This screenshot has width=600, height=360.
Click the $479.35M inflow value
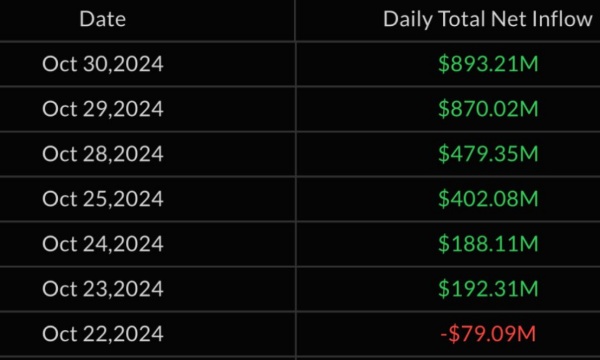(x=488, y=154)
